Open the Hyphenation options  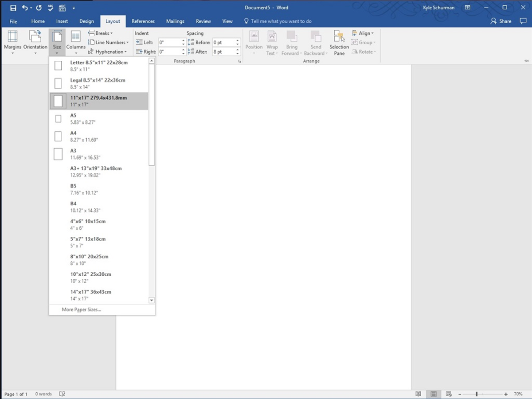(108, 51)
